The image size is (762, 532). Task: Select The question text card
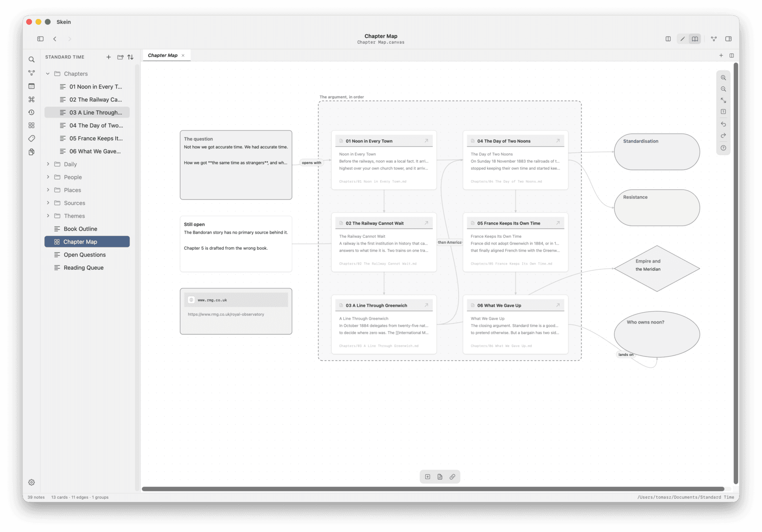[236, 165]
